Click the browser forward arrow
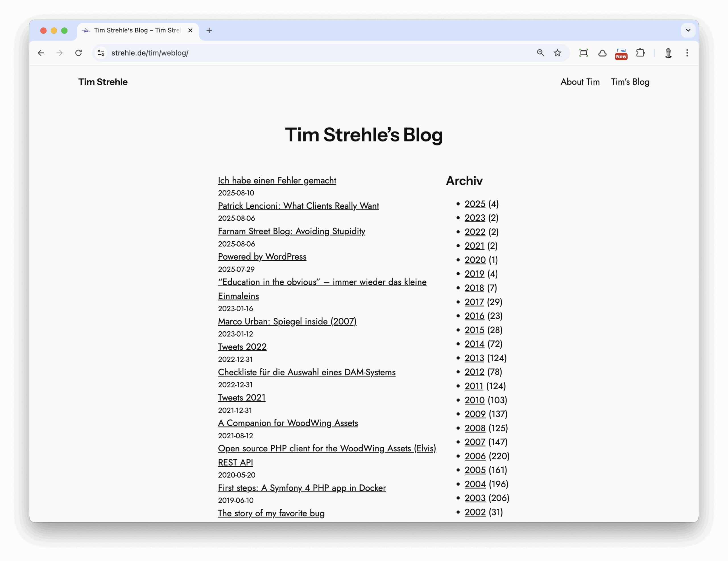The image size is (728, 561). coord(60,53)
